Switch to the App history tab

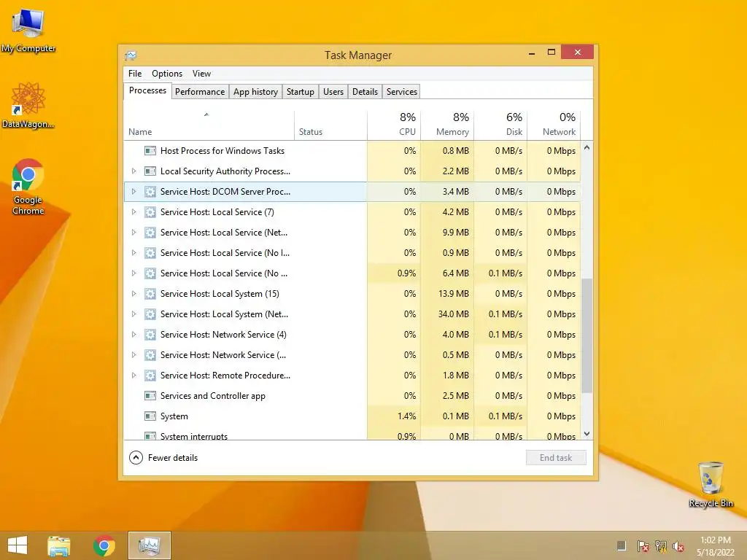pos(255,92)
